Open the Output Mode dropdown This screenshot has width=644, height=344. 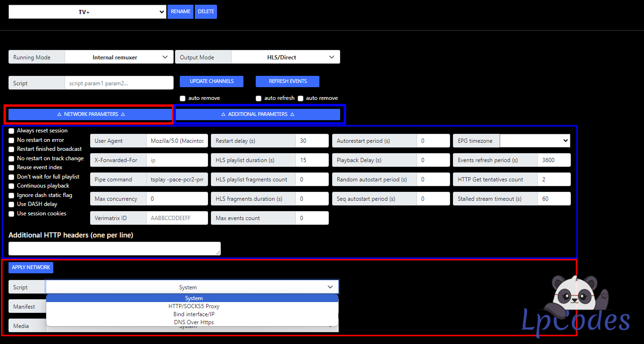point(285,57)
